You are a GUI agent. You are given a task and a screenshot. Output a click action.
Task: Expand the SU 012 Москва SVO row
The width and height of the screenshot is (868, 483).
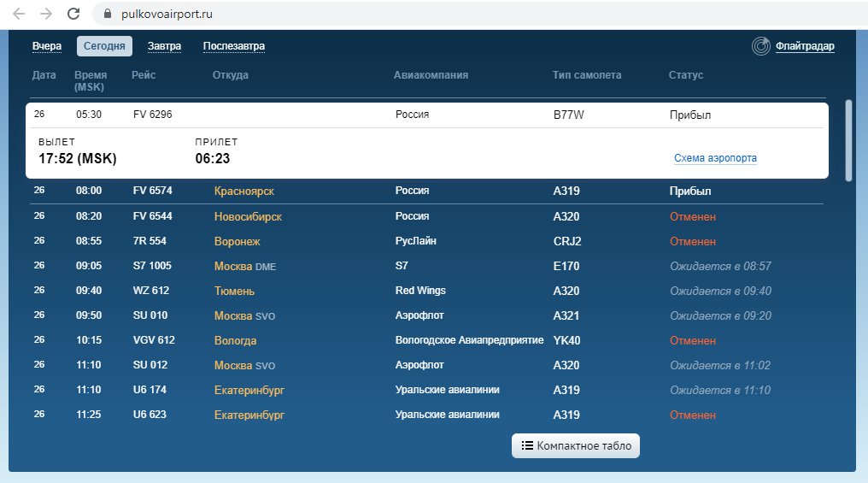coord(427,365)
